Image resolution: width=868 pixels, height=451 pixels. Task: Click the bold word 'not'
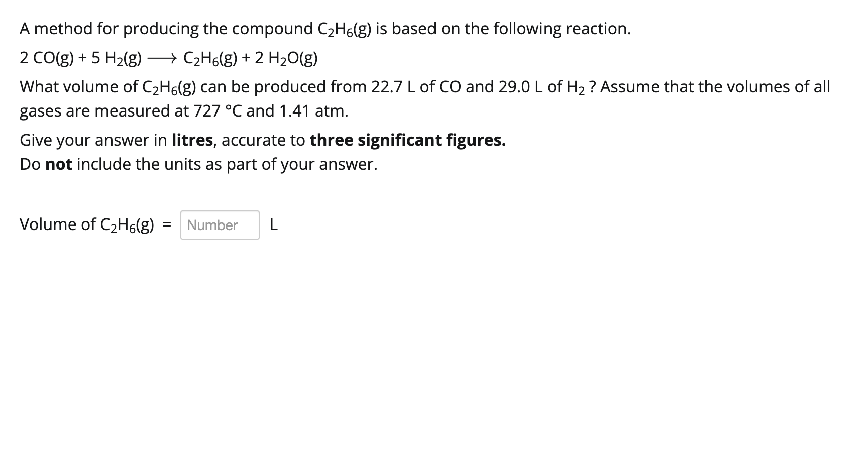click(x=59, y=164)
